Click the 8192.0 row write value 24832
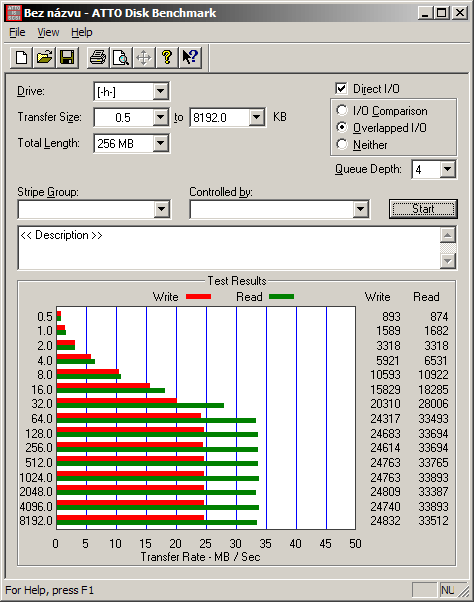 [385, 521]
